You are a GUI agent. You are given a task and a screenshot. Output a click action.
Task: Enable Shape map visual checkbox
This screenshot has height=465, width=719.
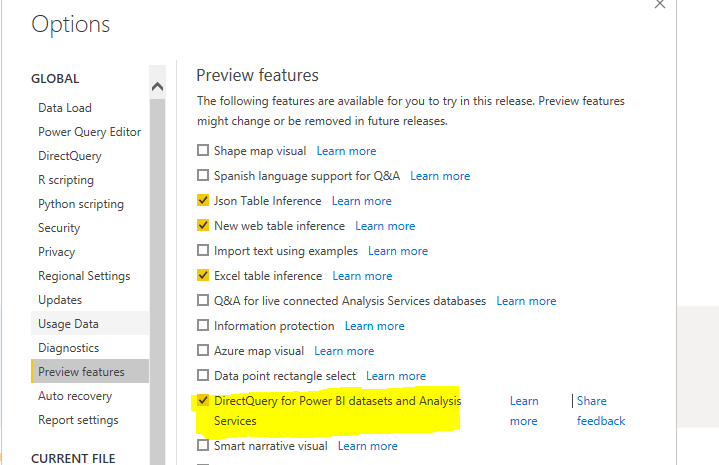203,150
